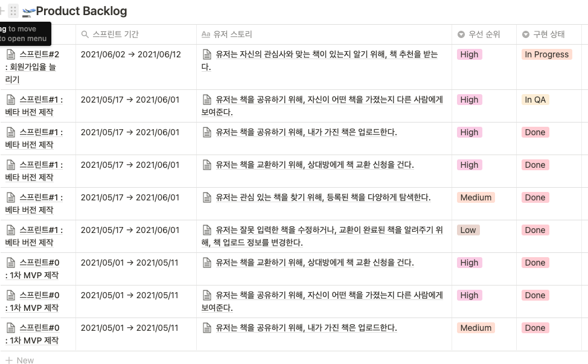Image resolution: width=588 pixels, height=364 pixels.
Task: Click the select arrow icon in the 구현 상태 header
Action: [525, 34]
